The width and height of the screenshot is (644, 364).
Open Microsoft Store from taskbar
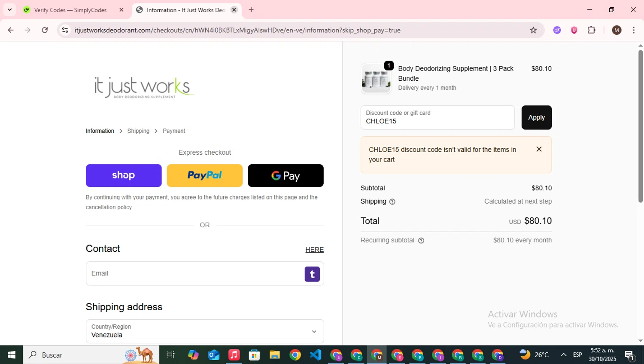pos(254,355)
